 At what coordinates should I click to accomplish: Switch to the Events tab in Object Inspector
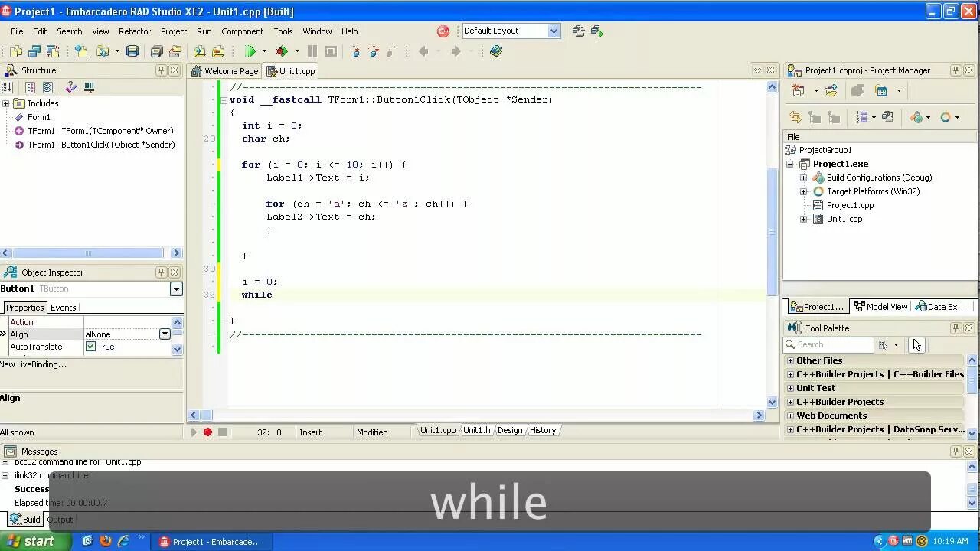[x=63, y=308]
